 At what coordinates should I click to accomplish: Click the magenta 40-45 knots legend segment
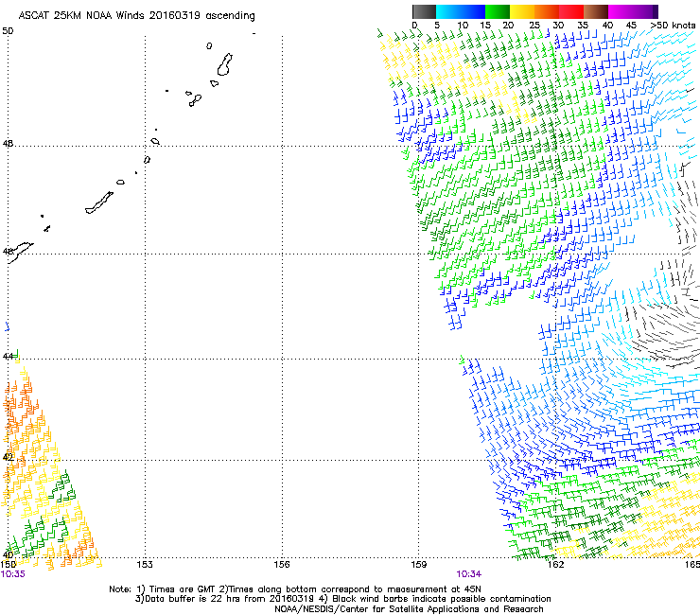pyautogui.click(x=621, y=11)
